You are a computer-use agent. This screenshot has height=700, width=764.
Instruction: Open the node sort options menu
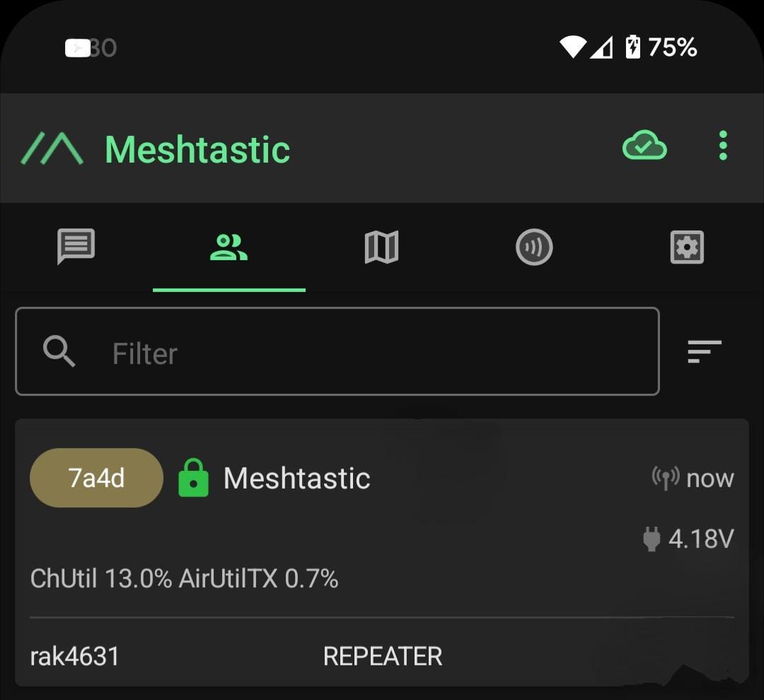point(704,351)
